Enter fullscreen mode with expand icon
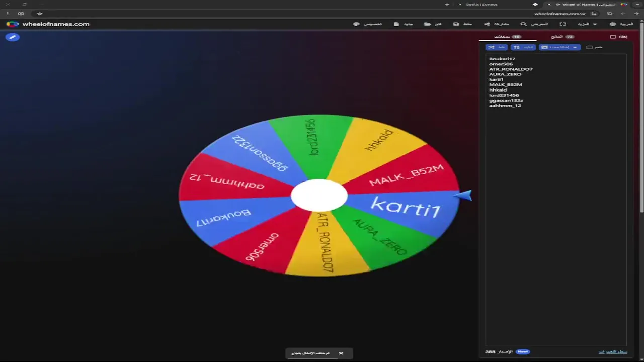This screenshot has width=644, height=362. click(x=562, y=24)
